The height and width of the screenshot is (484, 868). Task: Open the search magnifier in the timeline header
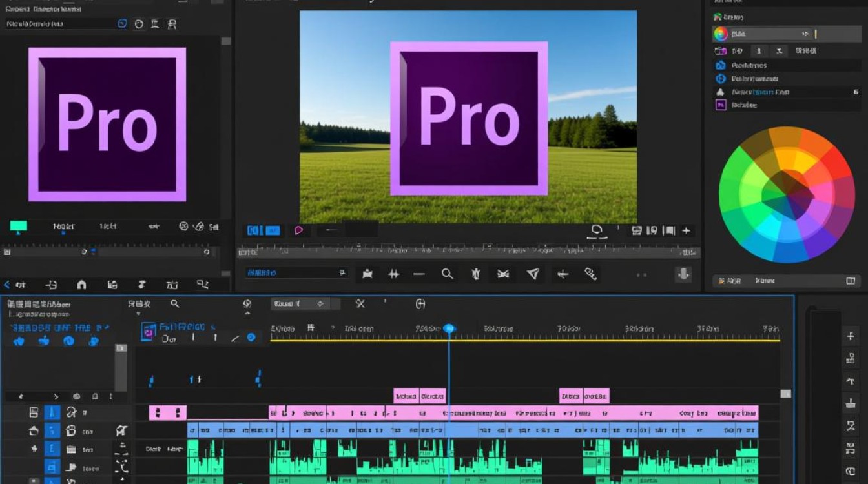[174, 303]
